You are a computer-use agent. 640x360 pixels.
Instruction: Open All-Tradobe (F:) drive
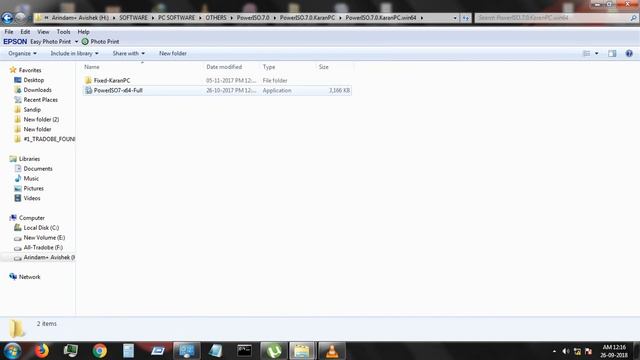coord(43,247)
